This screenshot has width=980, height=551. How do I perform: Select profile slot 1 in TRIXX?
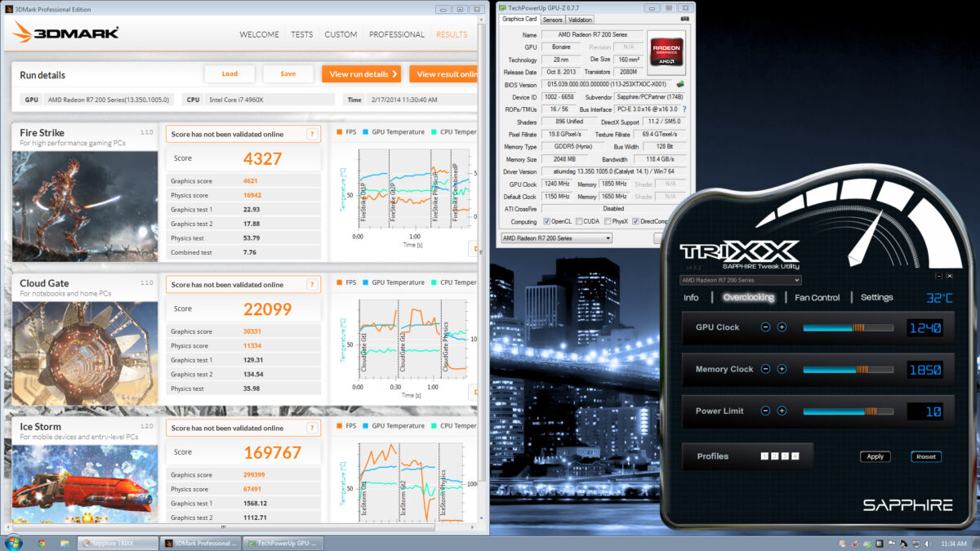tap(764, 456)
